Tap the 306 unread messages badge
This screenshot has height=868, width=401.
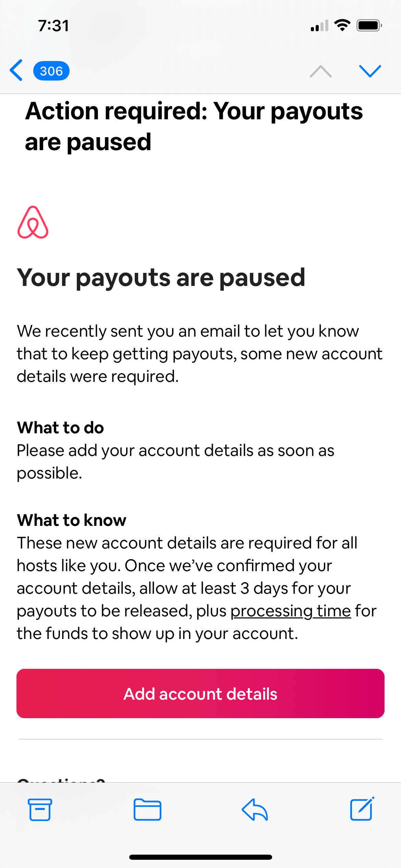click(51, 71)
